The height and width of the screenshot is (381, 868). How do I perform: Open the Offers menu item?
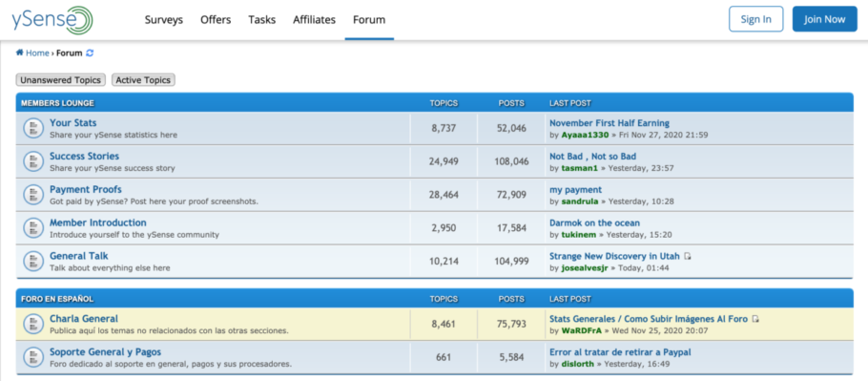tap(216, 20)
